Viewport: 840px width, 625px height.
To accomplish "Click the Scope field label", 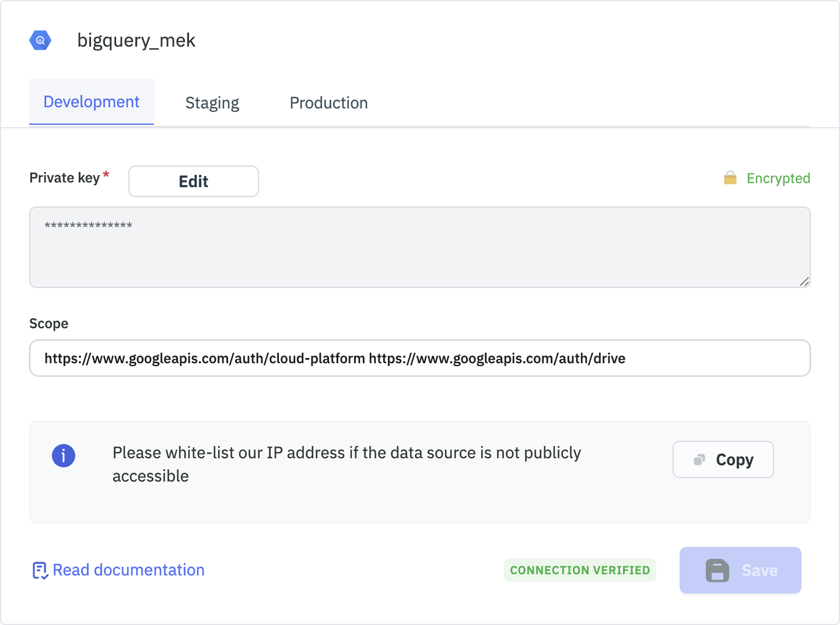I will point(49,323).
